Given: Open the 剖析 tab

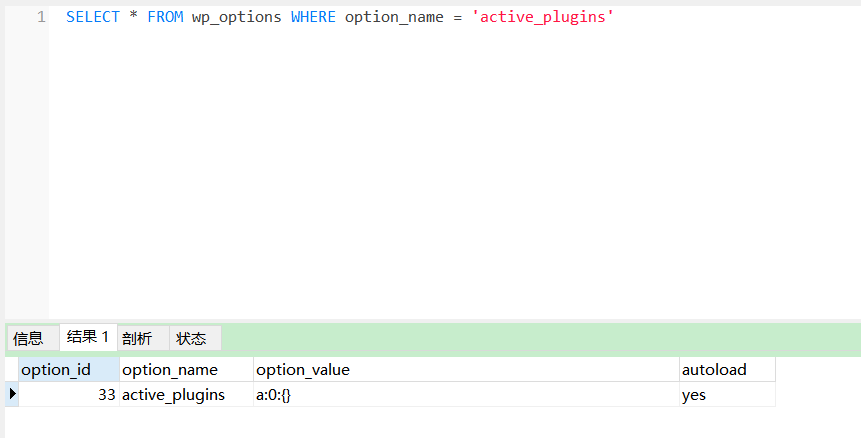Looking at the screenshot, I should (x=137, y=338).
